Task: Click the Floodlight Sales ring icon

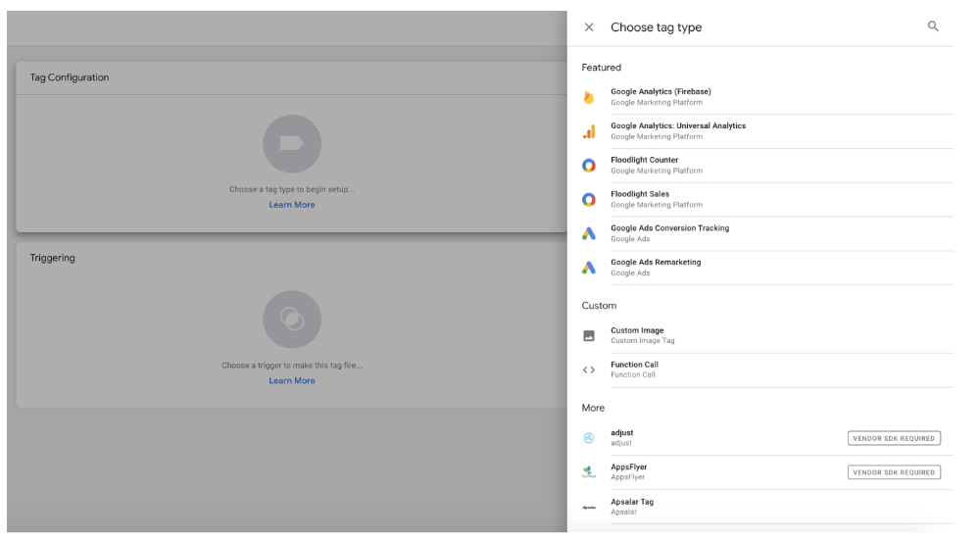Action: pos(589,200)
